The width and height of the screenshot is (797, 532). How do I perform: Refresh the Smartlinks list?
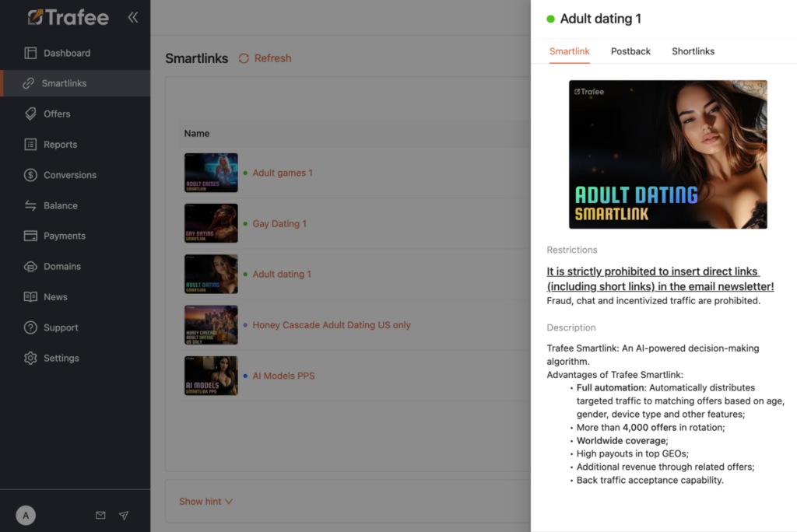click(x=265, y=58)
